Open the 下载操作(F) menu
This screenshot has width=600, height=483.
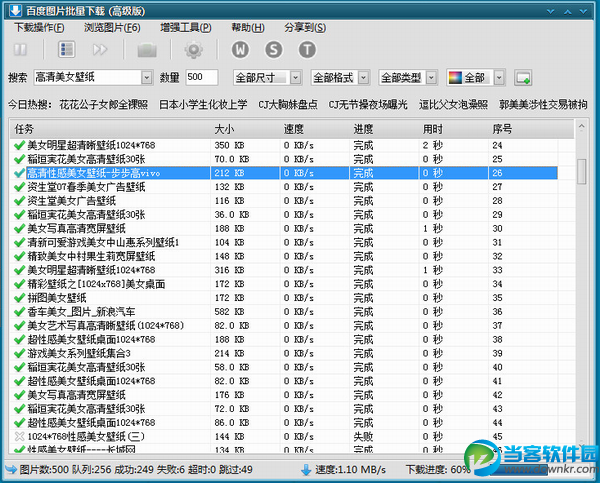point(39,28)
